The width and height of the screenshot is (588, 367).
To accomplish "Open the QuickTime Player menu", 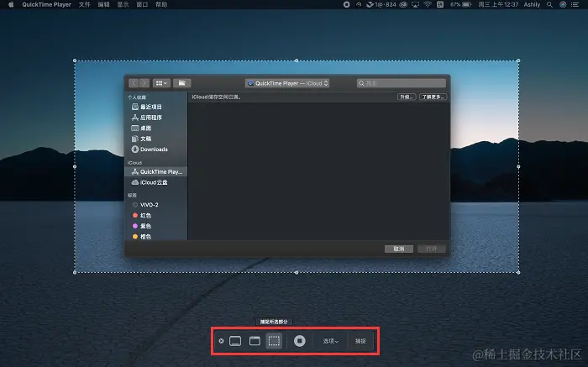I will 46,4.
